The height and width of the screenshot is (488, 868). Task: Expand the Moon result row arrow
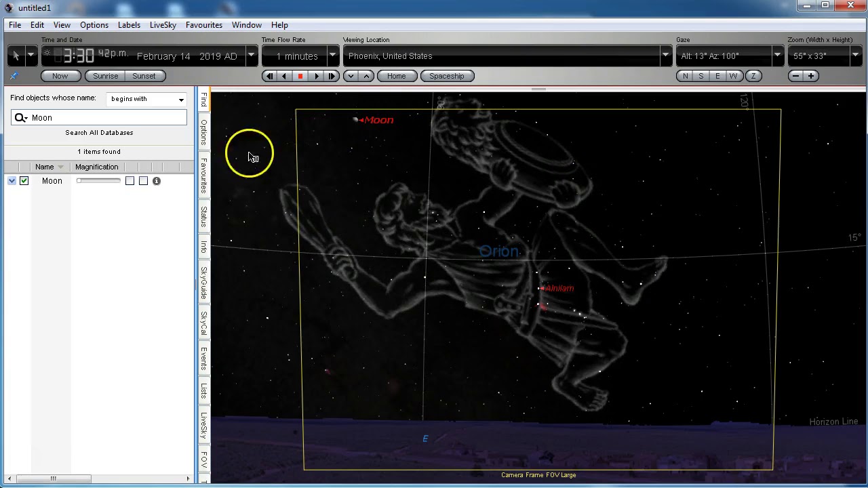[x=12, y=181]
